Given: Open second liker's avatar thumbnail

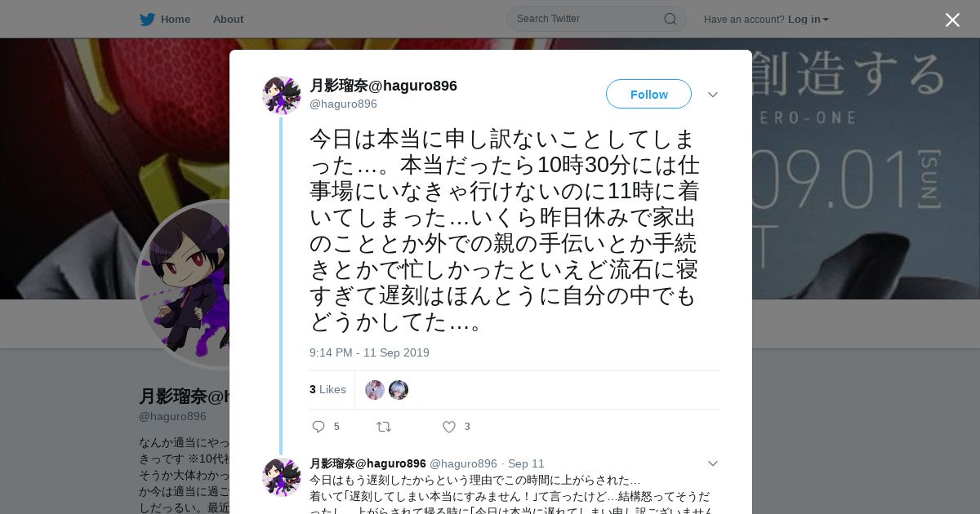Looking at the screenshot, I should tap(399, 390).
